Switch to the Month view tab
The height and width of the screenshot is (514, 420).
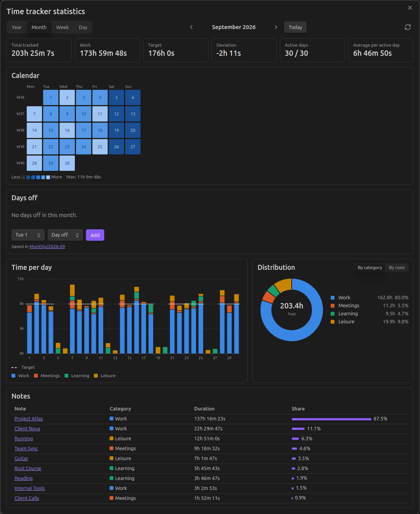tap(39, 27)
